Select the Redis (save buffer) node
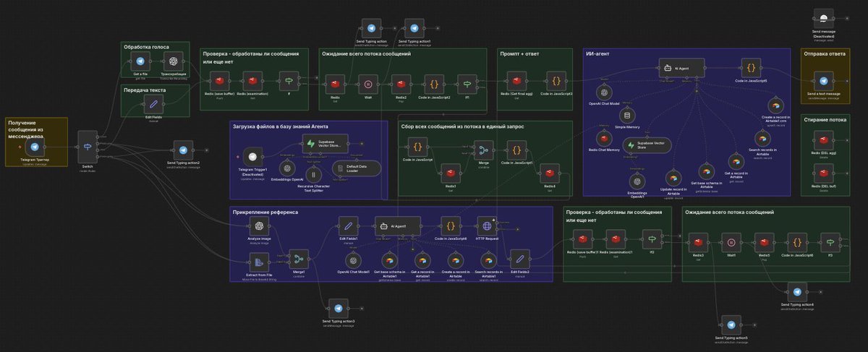The image size is (868, 352). pyautogui.click(x=219, y=82)
